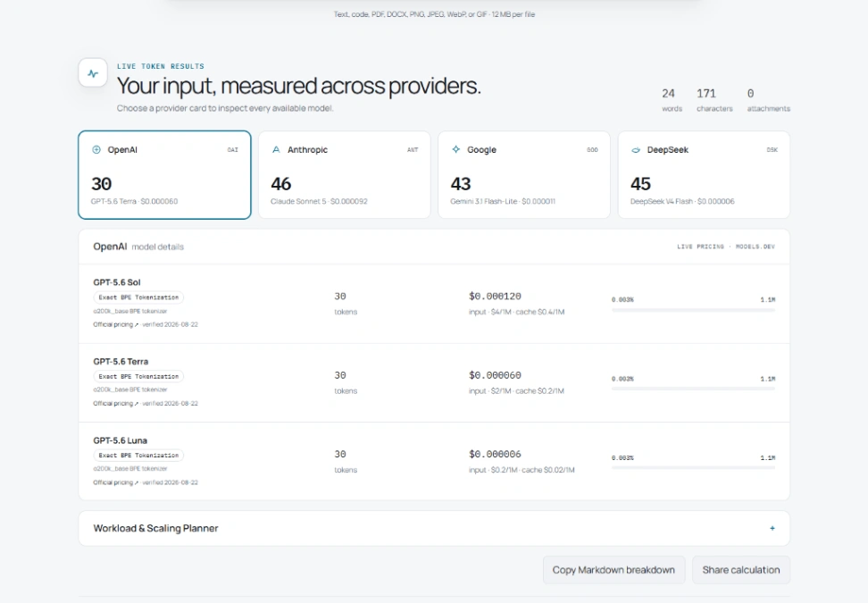Click the 171 characters counter
Image resolution: width=868 pixels, height=603 pixels.
[714, 100]
